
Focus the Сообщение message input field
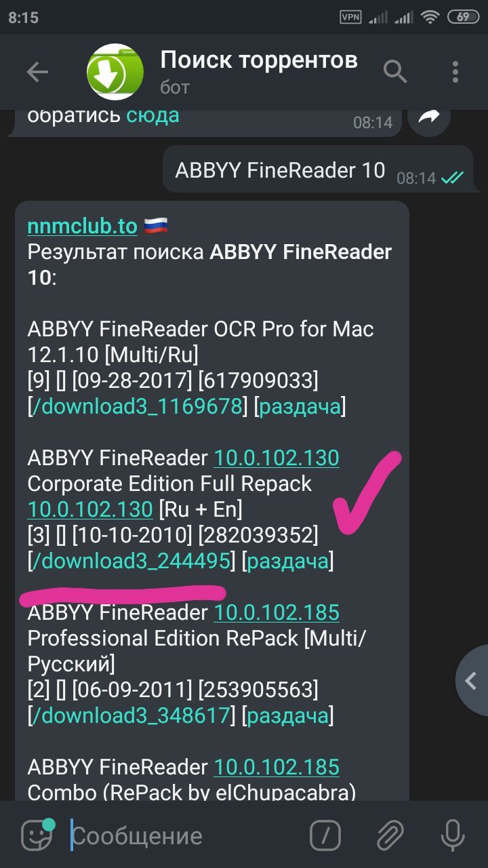[183, 835]
